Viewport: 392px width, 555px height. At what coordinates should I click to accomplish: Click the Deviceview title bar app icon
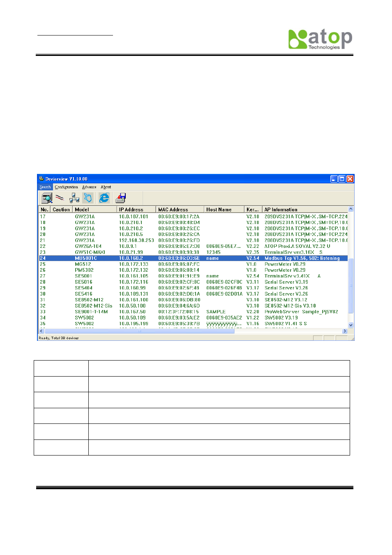pos(42,179)
